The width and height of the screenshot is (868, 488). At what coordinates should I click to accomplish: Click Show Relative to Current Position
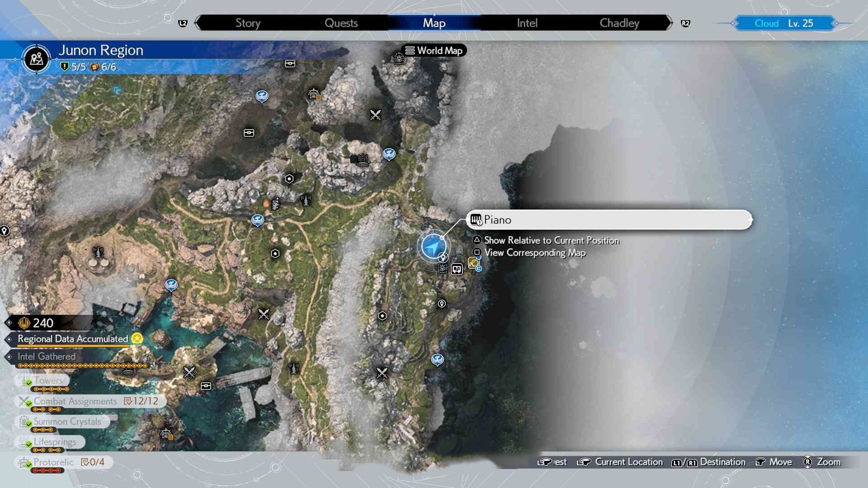pyautogui.click(x=552, y=240)
